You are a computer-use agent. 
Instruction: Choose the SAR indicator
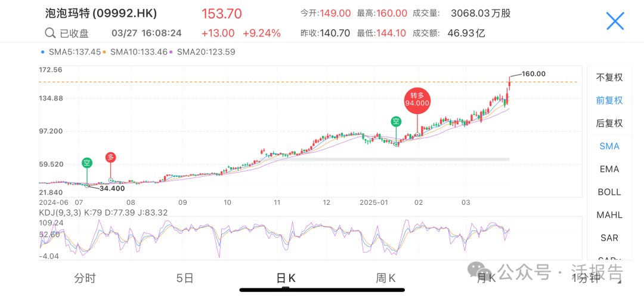pyautogui.click(x=609, y=238)
